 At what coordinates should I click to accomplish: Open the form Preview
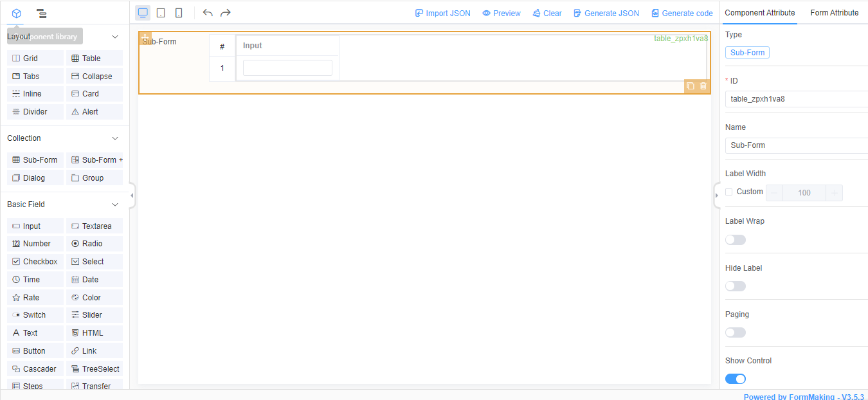click(x=502, y=13)
